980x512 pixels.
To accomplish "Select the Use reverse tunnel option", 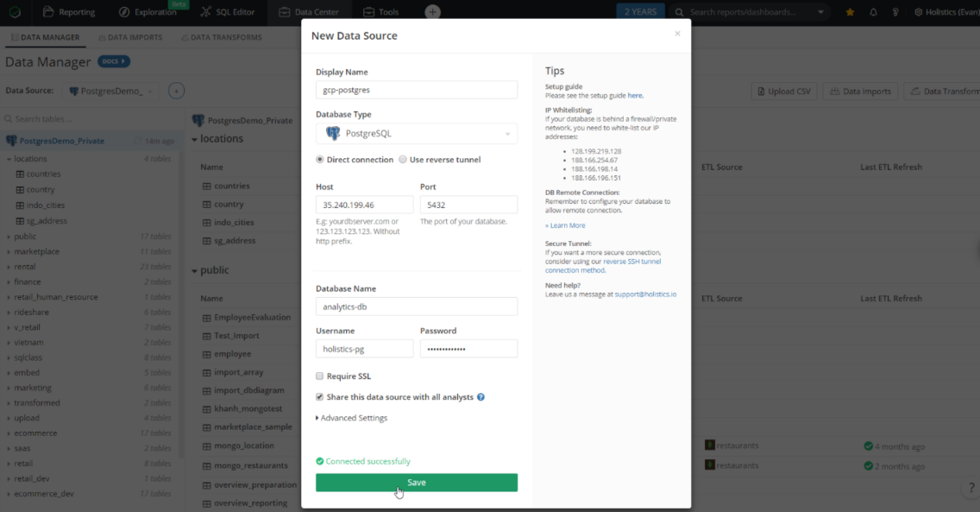I will pos(403,160).
